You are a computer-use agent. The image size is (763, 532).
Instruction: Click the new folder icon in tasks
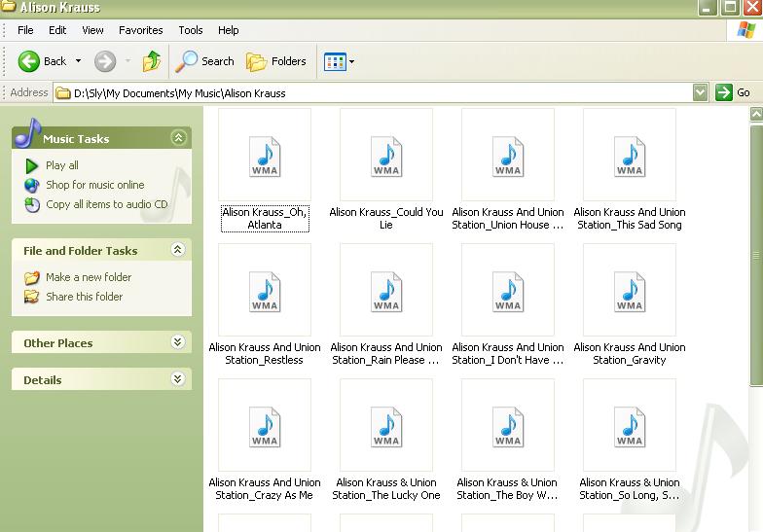tap(31, 278)
